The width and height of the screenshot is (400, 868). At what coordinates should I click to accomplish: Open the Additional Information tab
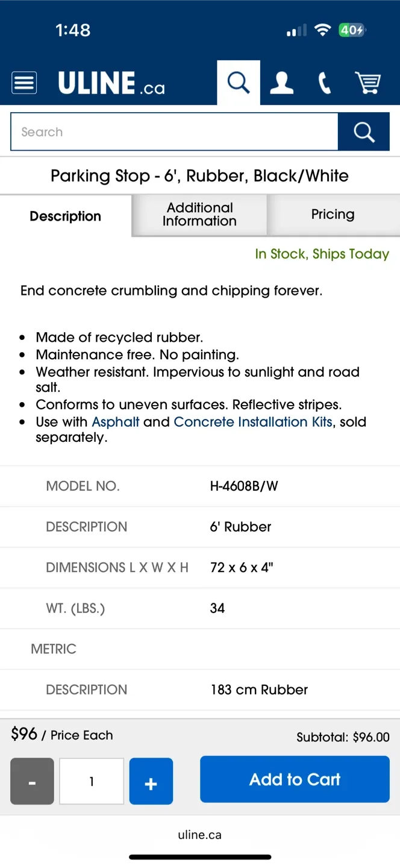point(199,215)
